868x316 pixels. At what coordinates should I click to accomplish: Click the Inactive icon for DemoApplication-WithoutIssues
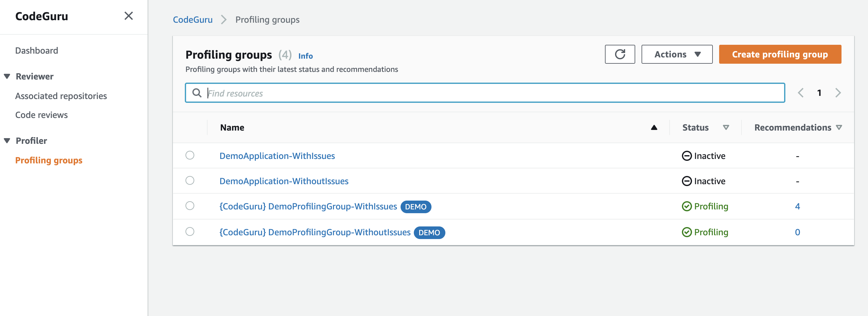click(687, 181)
